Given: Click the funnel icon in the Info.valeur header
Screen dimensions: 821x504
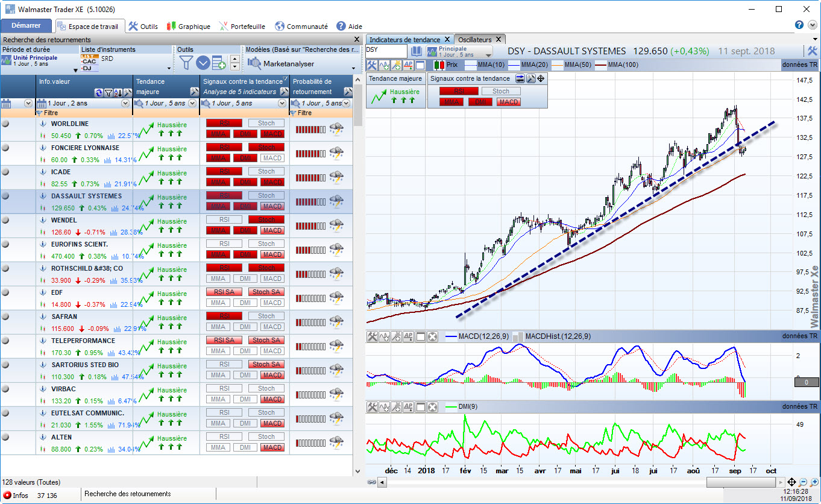Looking at the screenshot, I should [x=108, y=92].
